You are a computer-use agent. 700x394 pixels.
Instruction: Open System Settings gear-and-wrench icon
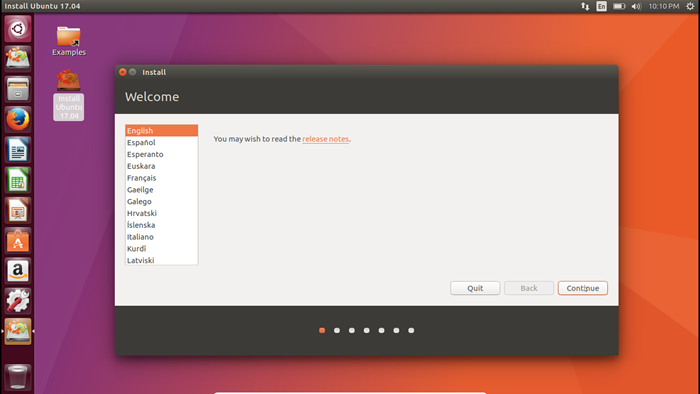point(18,301)
